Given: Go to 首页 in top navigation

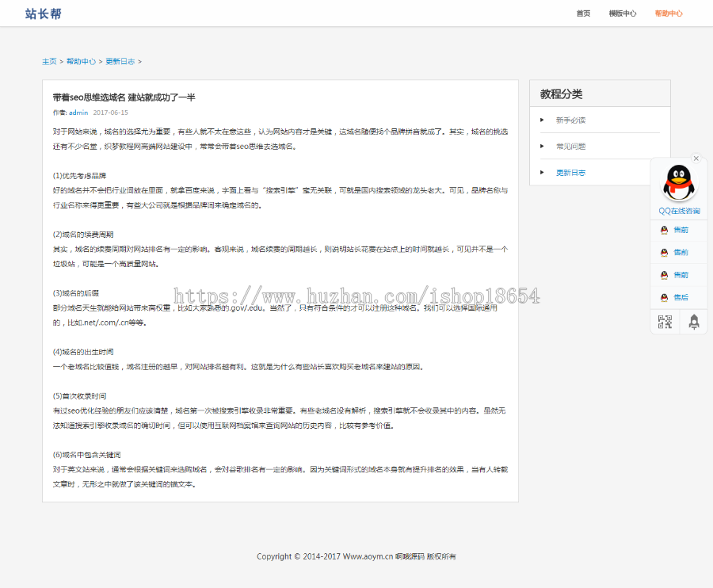Looking at the screenshot, I should pyautogui.click(x=583, y=13).
